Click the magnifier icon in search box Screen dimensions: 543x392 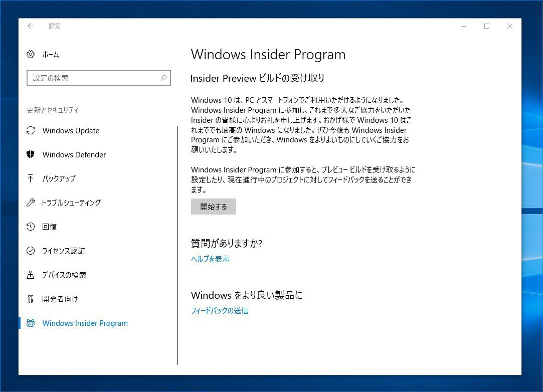(163, 78)
